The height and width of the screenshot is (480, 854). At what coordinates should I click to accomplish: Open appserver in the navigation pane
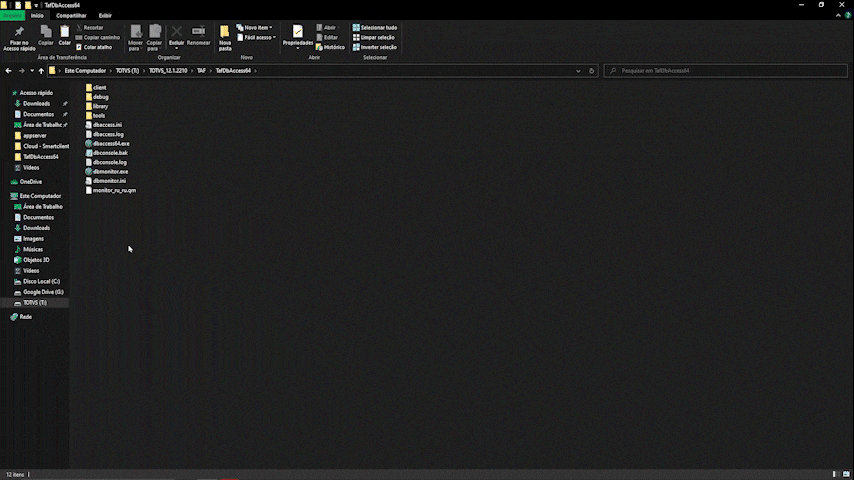tap(30, 136)
